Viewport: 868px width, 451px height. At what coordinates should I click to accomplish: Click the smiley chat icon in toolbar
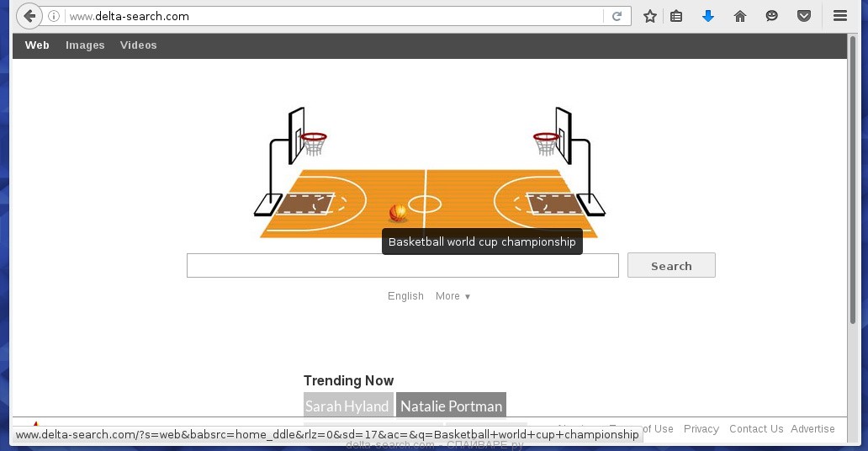tap(772, 16)
